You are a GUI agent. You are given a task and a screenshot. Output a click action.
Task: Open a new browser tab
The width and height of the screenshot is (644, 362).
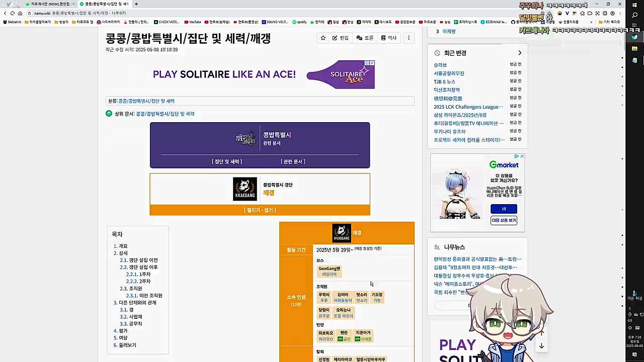(136, 4)
